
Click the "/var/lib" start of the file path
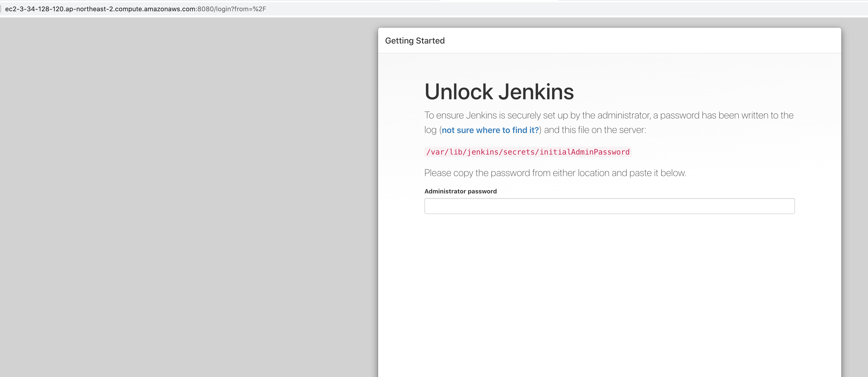pyautogui.click(x=444, y=152)
